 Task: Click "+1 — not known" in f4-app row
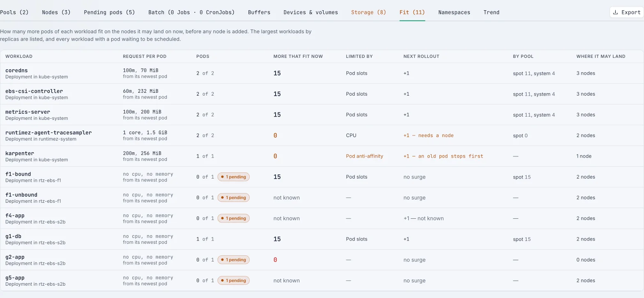pyautogui.click(x=423, y=218)
